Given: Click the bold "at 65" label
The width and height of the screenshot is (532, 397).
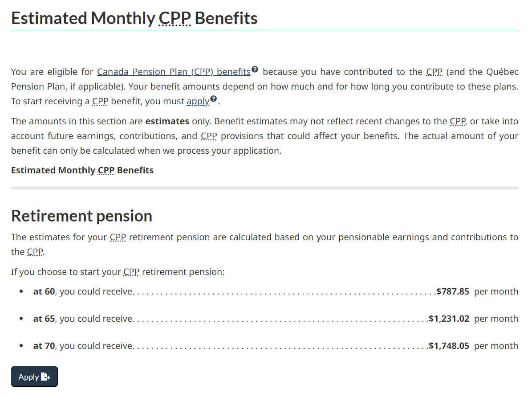Looking at the screenshot, I should click(44, 319).
